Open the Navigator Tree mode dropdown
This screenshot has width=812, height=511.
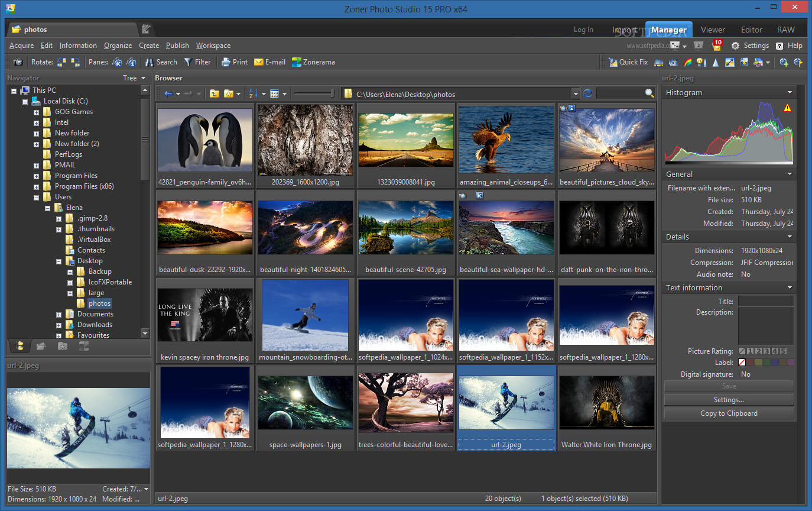pyautogui.click(x=134, y=78)
